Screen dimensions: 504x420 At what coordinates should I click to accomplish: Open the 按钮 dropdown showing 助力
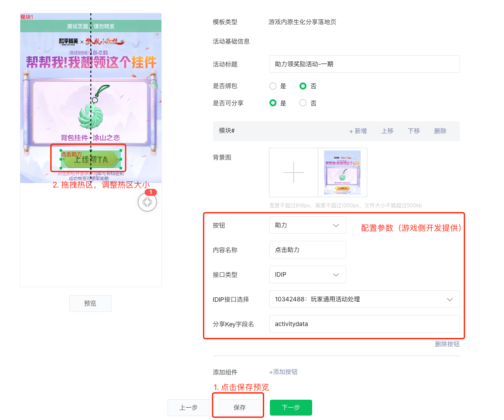click(x=308, y=225)
